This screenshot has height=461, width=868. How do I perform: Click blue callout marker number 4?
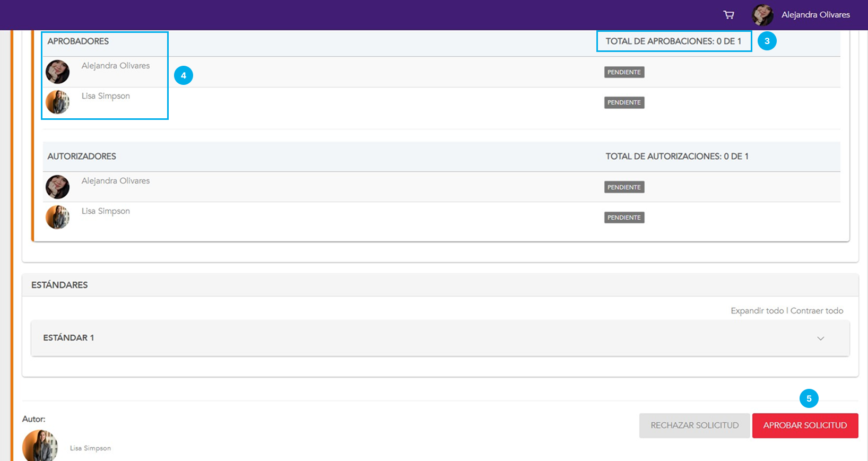(184, 75)
